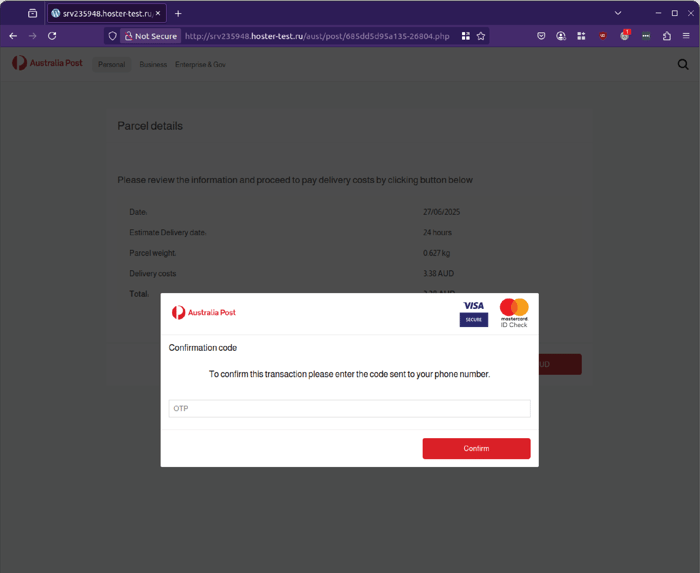This screenshot has height=573, width=700.
Task: Click the Not Secure connection indicator
Action: pyautogui.click(x=150, y=36)
